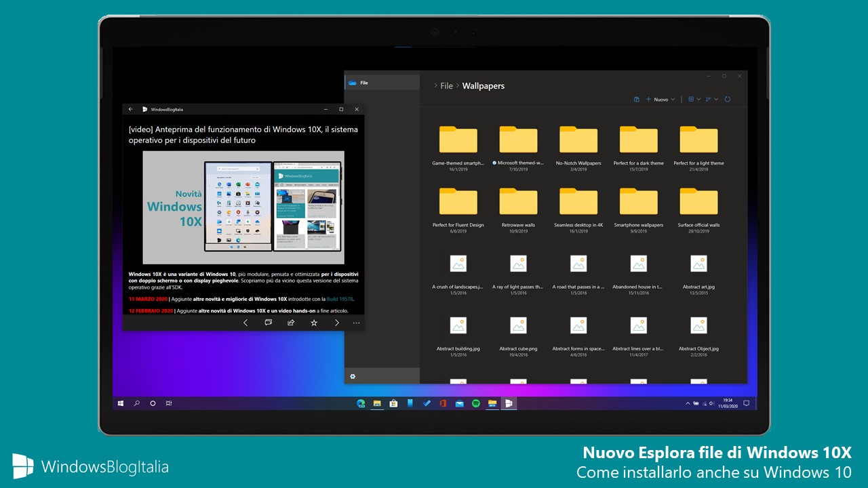
Task: Open the Windows Start menu
Action: pyautogui.click(x=121, y=403)
